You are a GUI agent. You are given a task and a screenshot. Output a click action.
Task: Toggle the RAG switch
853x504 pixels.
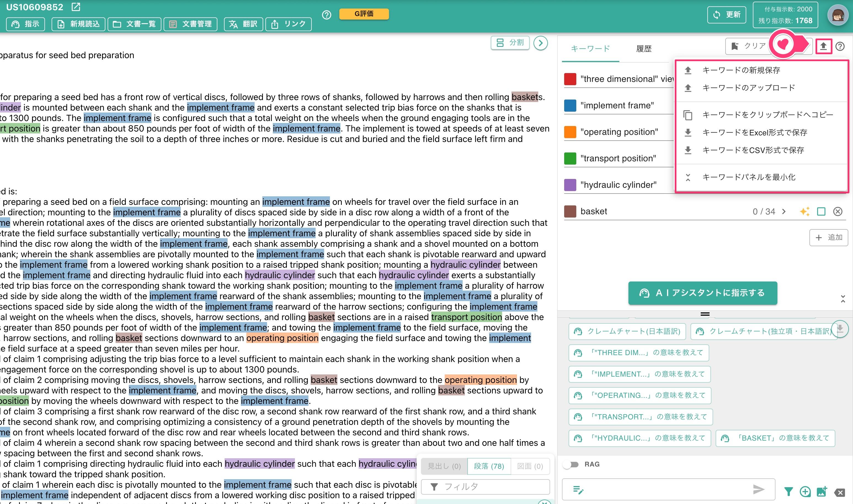tap(571, 464)
